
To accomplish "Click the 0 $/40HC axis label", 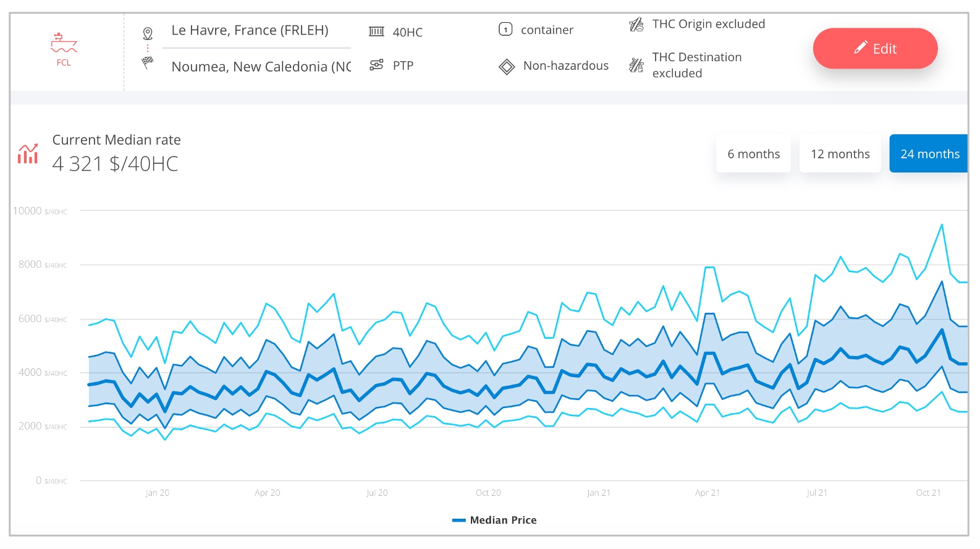I will (x=51, y=480).
